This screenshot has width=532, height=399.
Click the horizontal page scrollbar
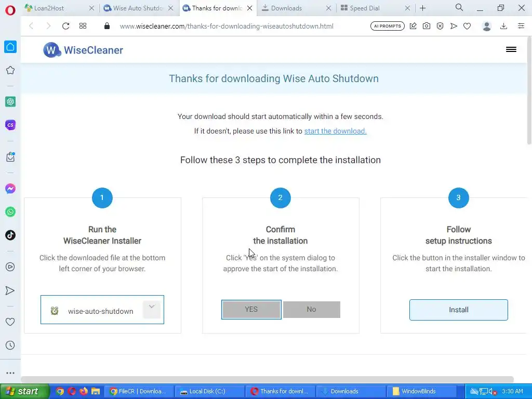[268, 379]
